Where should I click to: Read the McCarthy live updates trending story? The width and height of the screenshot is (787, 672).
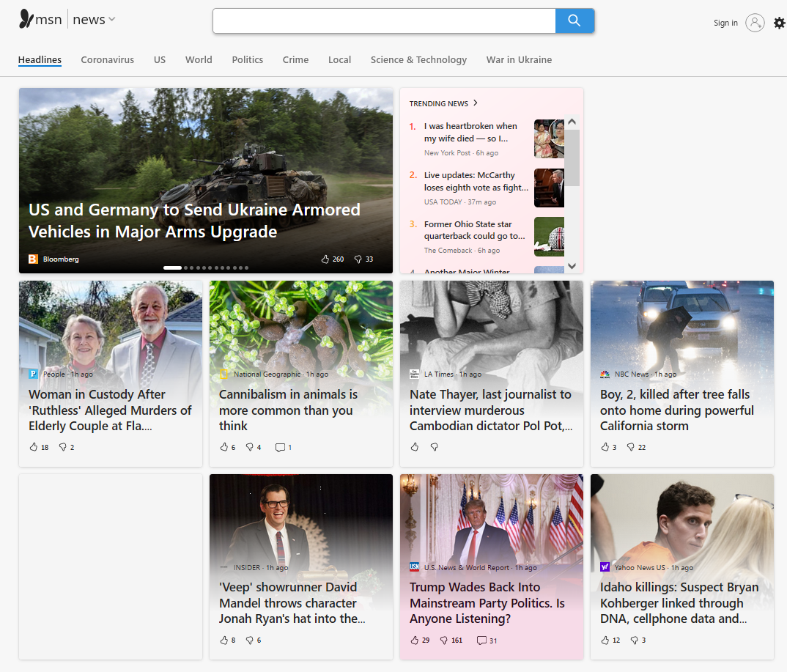[476, 181]
